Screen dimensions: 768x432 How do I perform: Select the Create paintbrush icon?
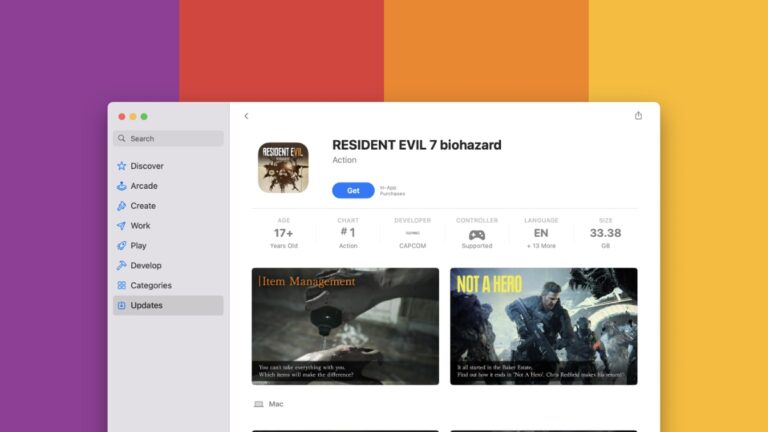(x=121, y=206)
